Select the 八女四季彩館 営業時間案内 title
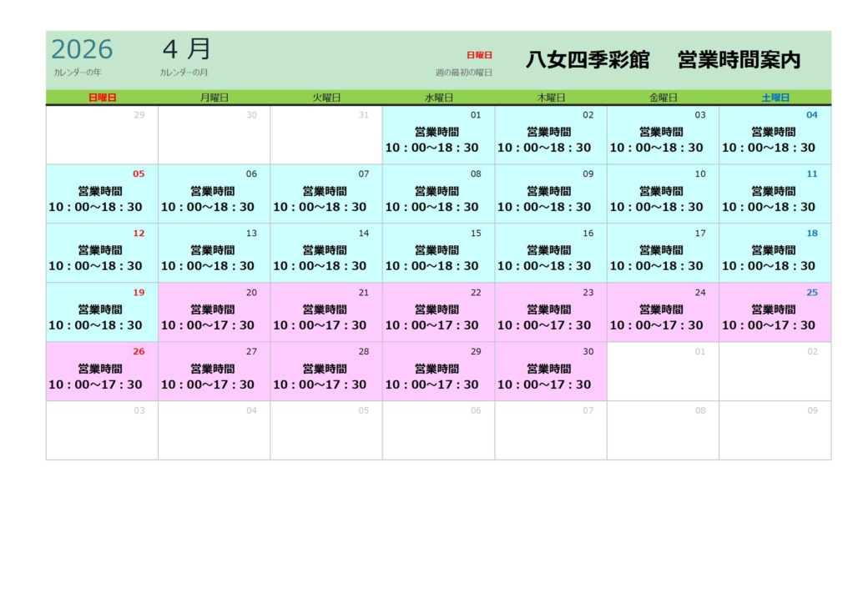The height and width of the screenshot is (613, 868). (663, 60)
